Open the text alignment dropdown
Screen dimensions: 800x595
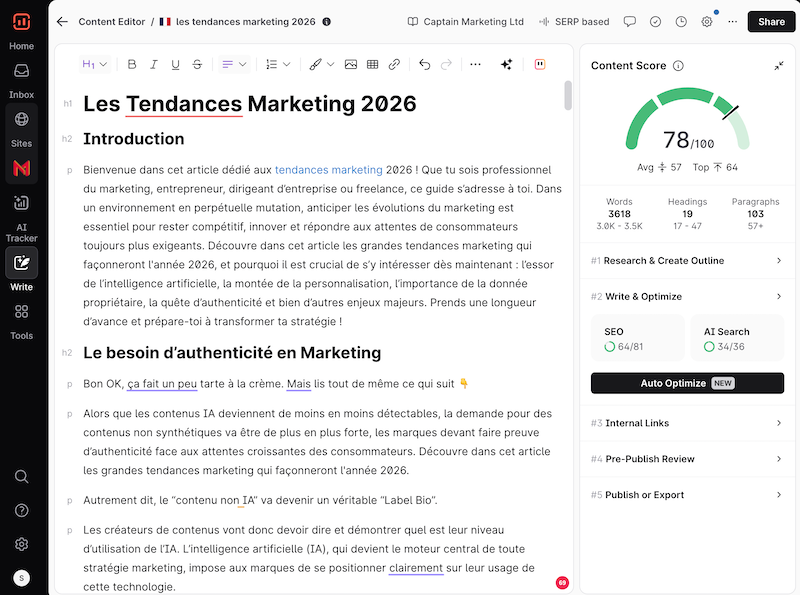coord(234,64)
